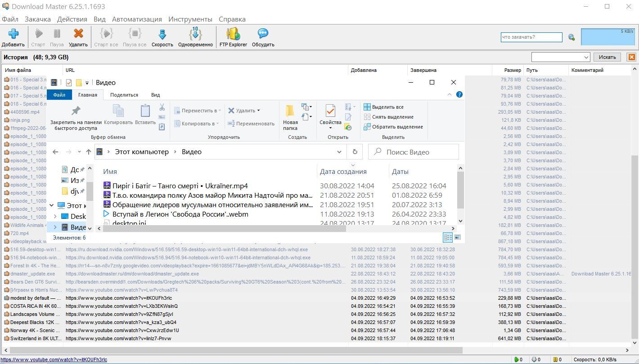
Task: Click the Одновременно simultaneous downloads icon
Action: [x=195, y=34]
